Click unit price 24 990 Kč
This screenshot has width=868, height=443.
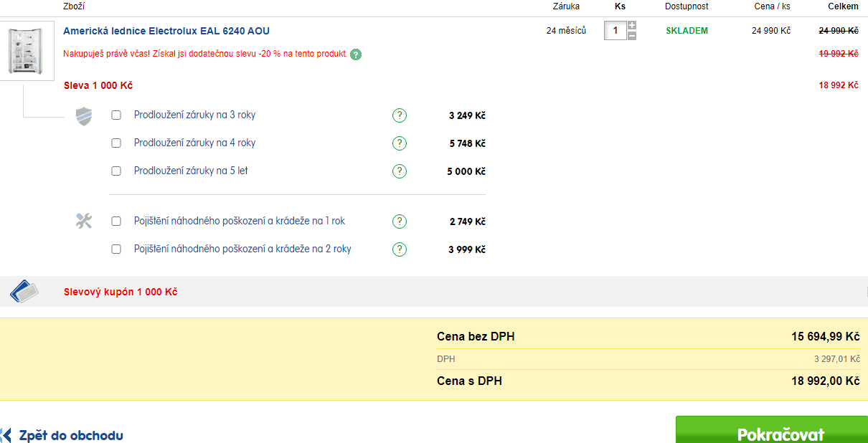coord(771,31)
